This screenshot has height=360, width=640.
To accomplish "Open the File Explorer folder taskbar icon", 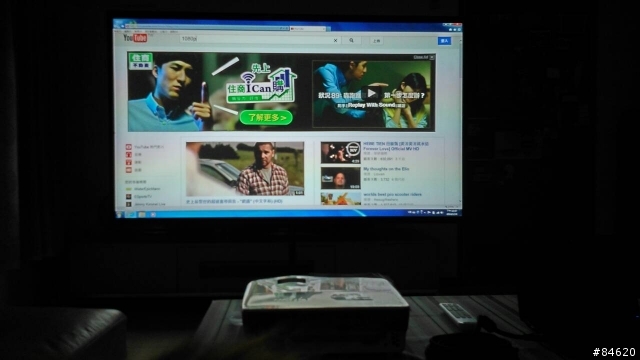I will pyautogui.click(x=142, y=215).
